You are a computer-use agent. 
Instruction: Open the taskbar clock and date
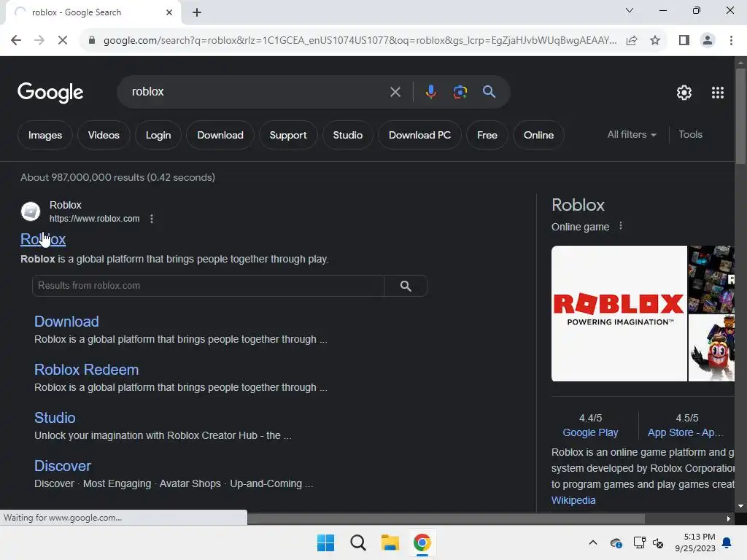click(x=694, y=542)
